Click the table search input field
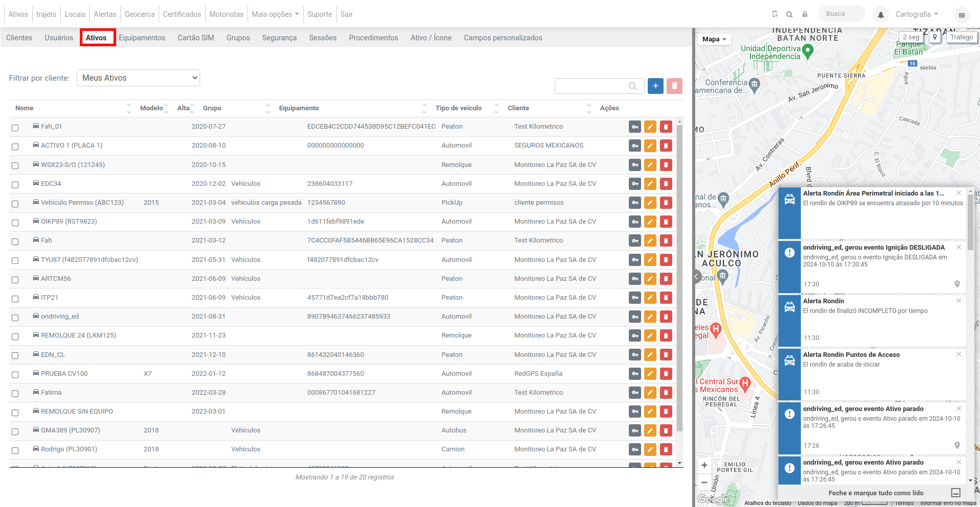Screen dimensions: 980x507 599,86
